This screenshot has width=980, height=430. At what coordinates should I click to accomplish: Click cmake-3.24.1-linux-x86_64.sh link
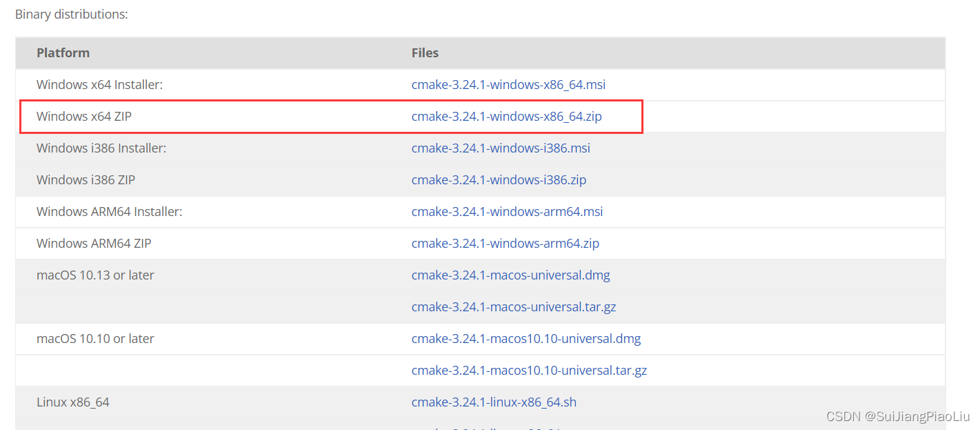tap(494, 402)
